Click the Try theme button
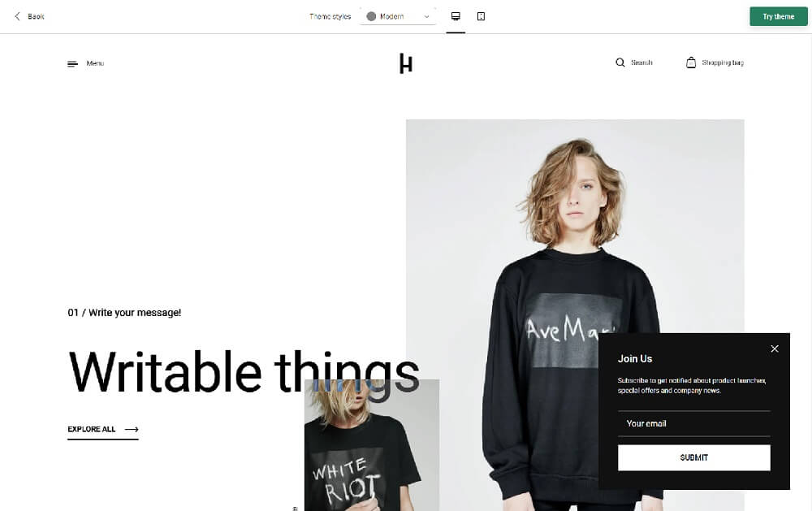The height and width of the screenshot is (511, 812). [779, 16]
